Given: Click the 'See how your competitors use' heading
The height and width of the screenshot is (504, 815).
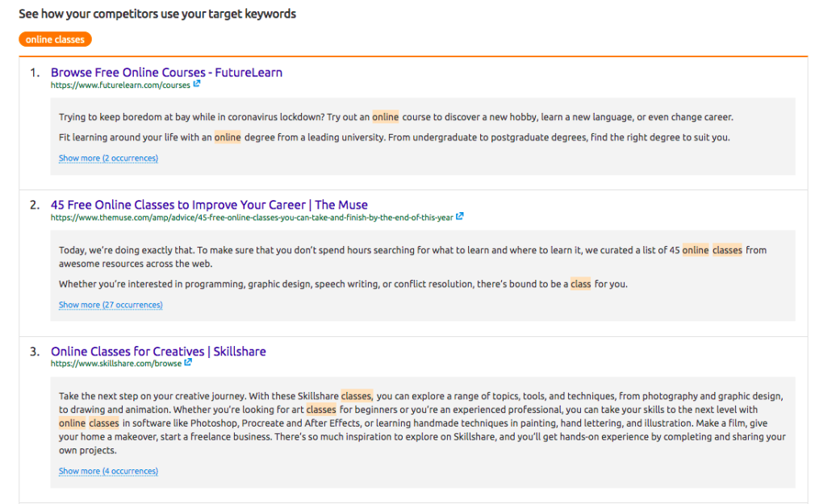Looking at the screenshot, I should point(157,14).
